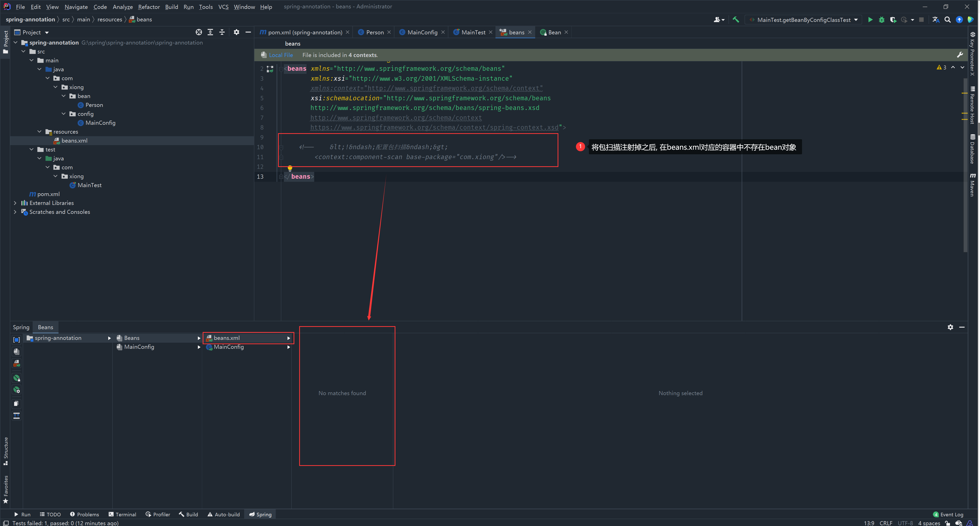This screenshot has width=980, height=526.
Task: Click the Local File link
Action: (x=281, y=55)
